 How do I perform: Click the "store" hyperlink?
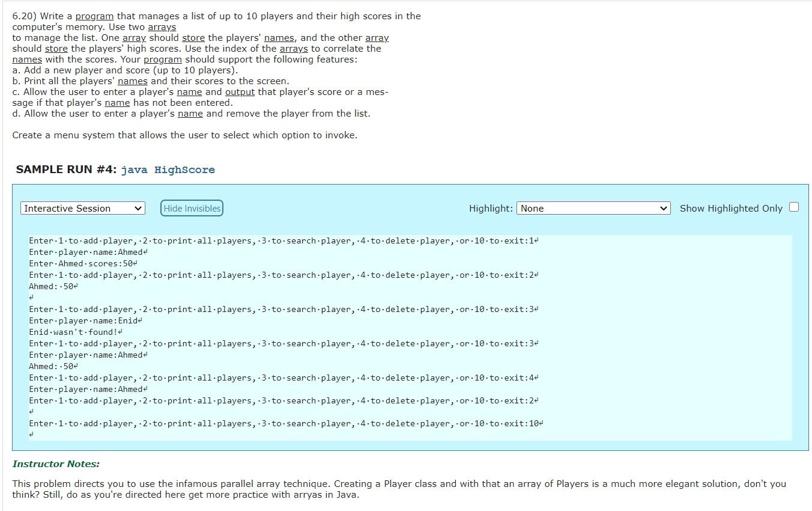[192, 37]
